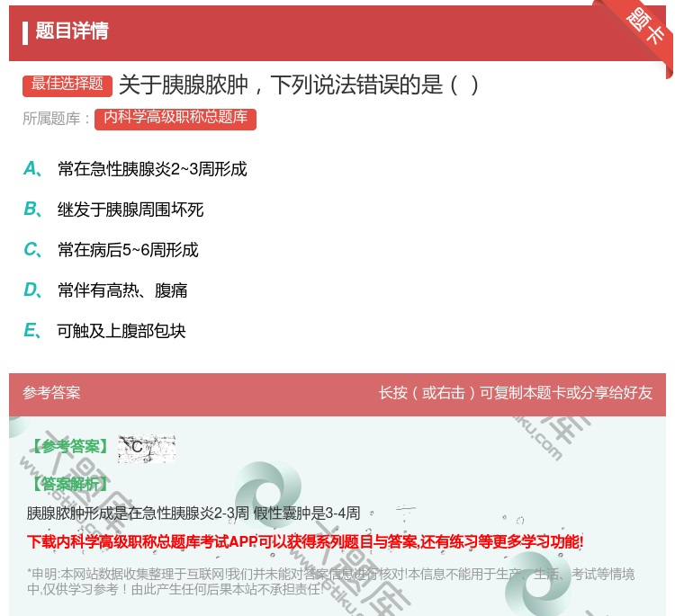
Task: Click the 长按（或右击）可复制本题卡 hint
Action: (516, 392)
